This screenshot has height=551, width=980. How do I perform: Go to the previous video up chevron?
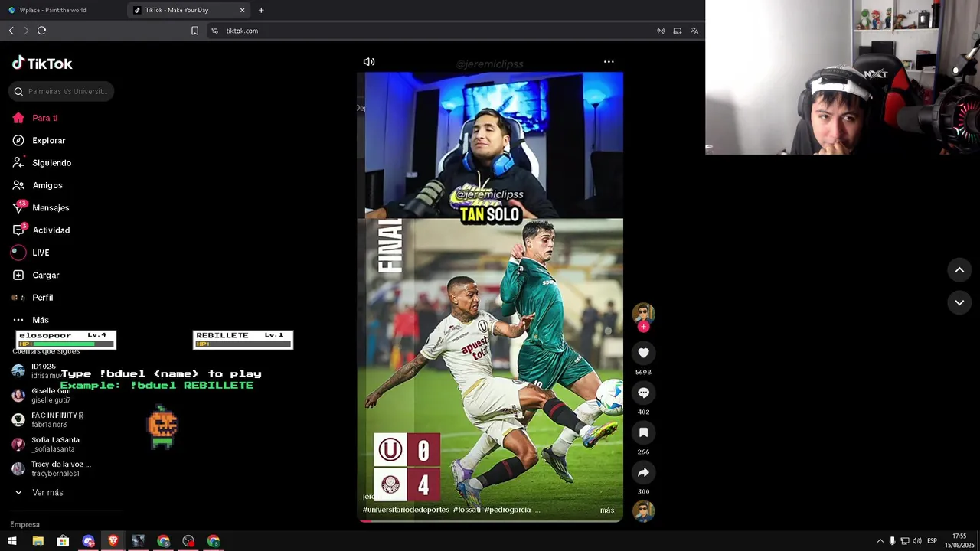(959, 269)
